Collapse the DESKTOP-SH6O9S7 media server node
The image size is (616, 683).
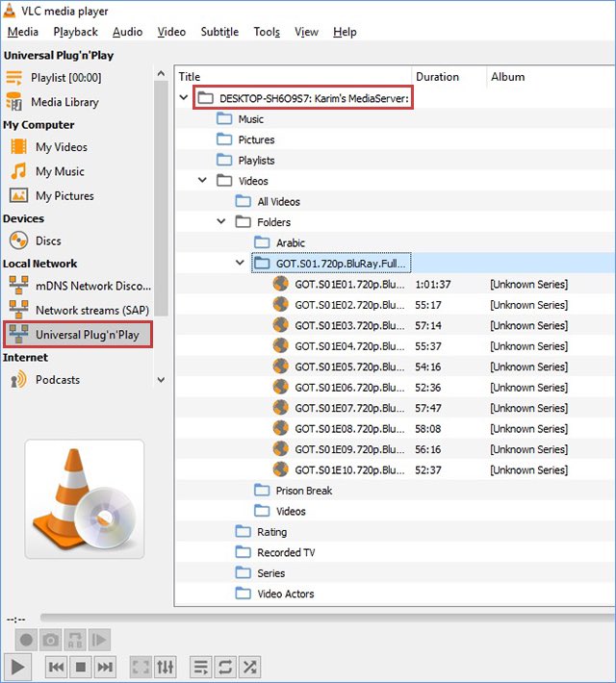[x=184, y=97]
